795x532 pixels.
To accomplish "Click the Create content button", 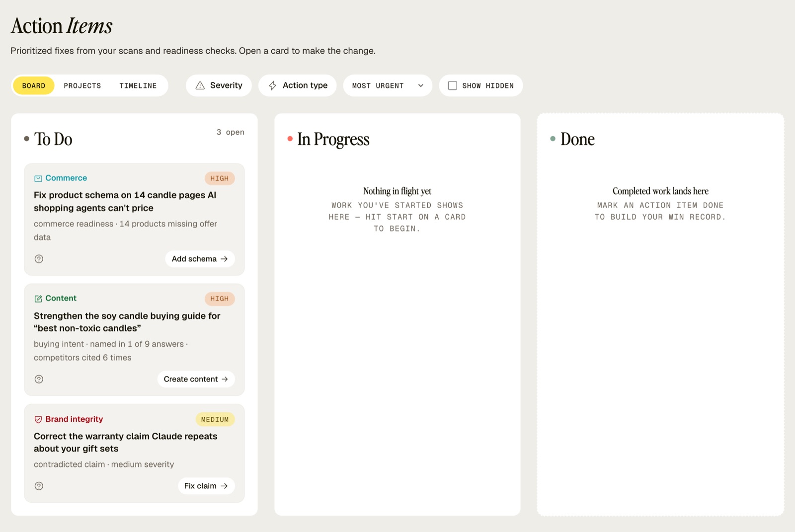I will [196, 379].
